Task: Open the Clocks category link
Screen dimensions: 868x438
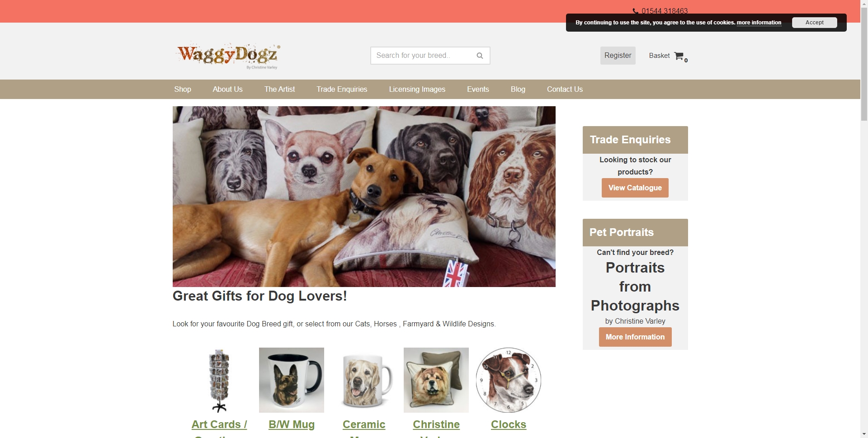Action: coord(509,424)
